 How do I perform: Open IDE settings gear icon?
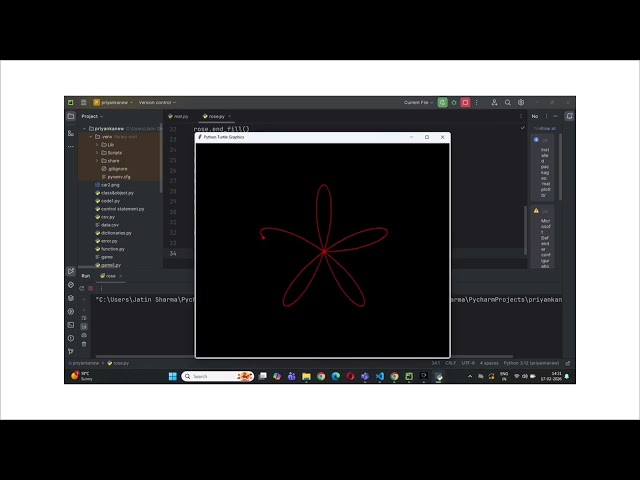(x=521, y=102)
